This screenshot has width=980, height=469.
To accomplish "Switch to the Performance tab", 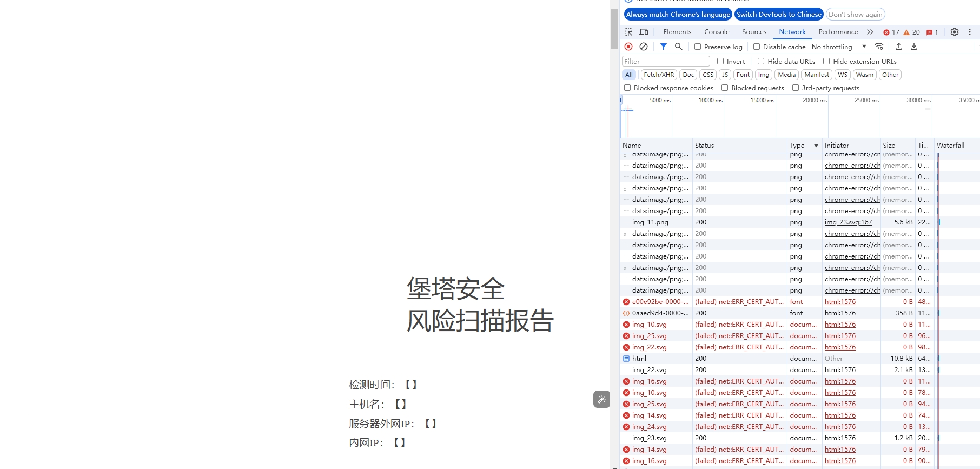I will point(838,32).
